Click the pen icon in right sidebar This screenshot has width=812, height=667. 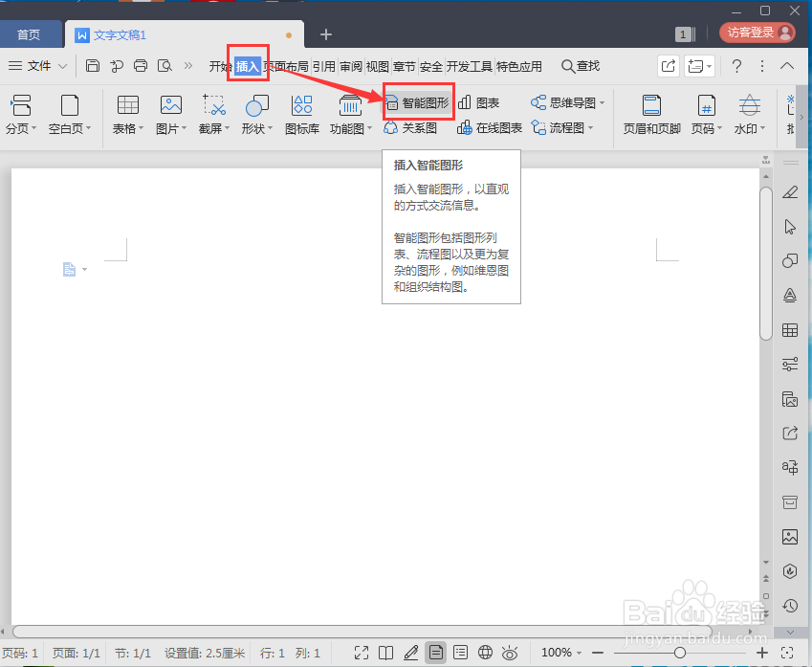pos(790,192)
